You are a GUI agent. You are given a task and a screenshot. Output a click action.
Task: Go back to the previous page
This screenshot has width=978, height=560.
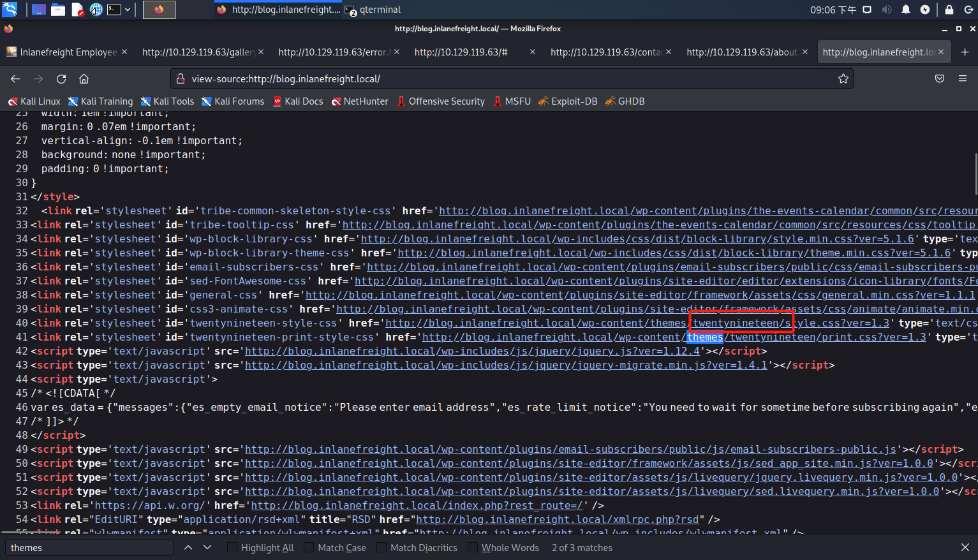(15, 78)
